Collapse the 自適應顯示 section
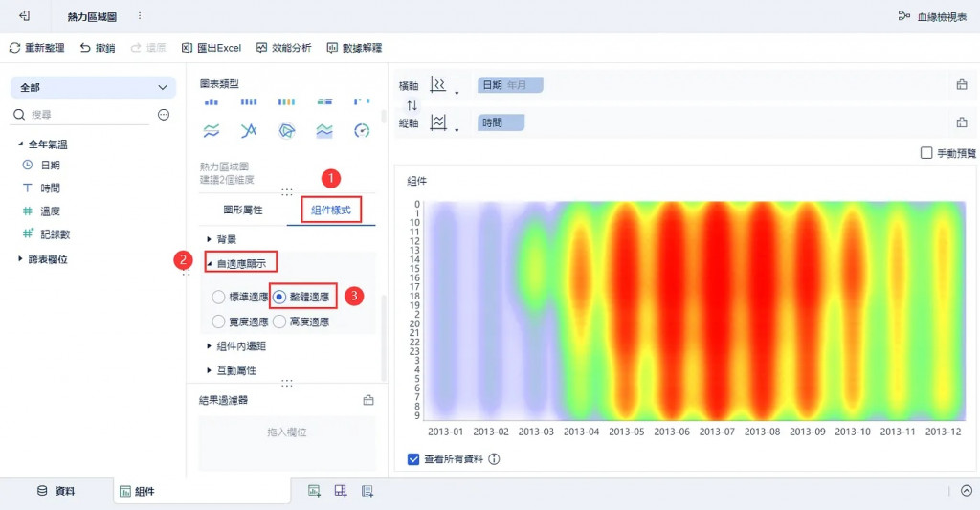This screenshot has width=980, height=510. pos(210,264)
